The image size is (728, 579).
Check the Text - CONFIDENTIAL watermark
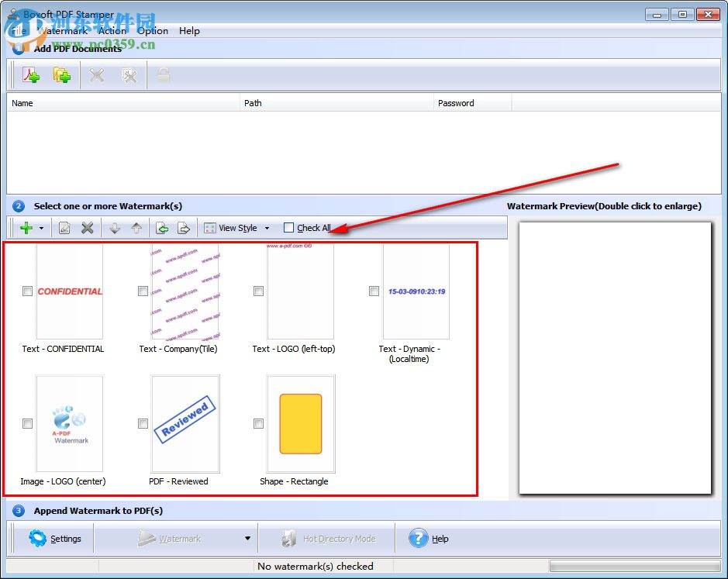(x=27, y=291)
